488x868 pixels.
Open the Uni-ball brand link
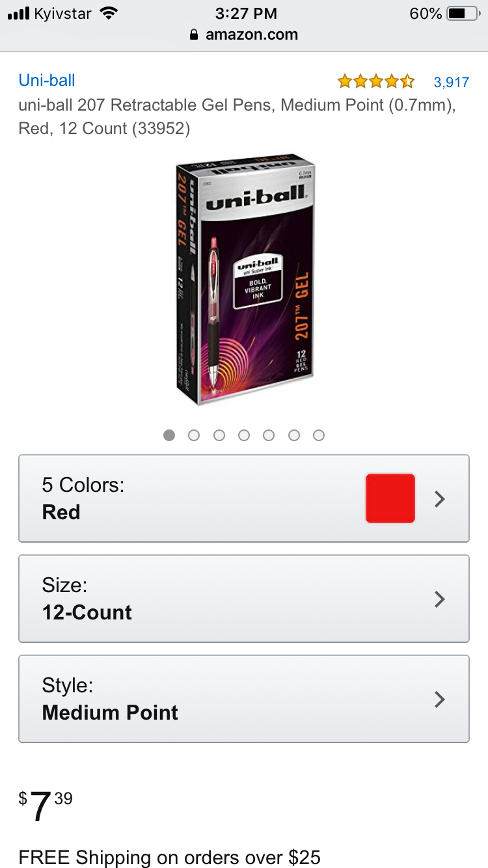[x=47, y=80]
